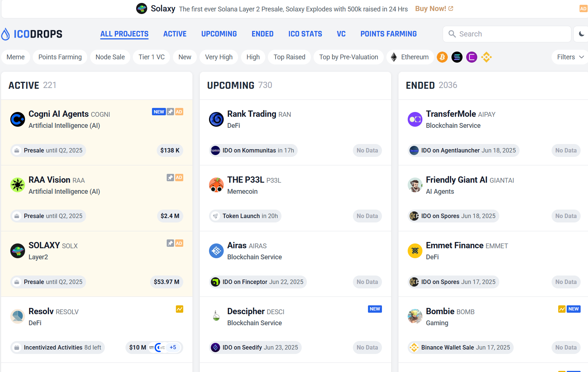Image resolution: width=588 pixels, height=372 pixels.
Task: Toggle the Meme category filter
Action: coord(15,57)
